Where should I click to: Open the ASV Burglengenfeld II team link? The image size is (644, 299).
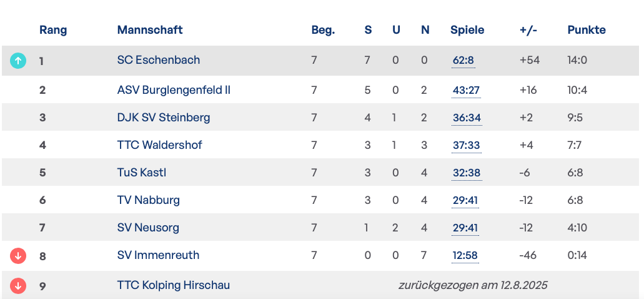pos(174,90)
